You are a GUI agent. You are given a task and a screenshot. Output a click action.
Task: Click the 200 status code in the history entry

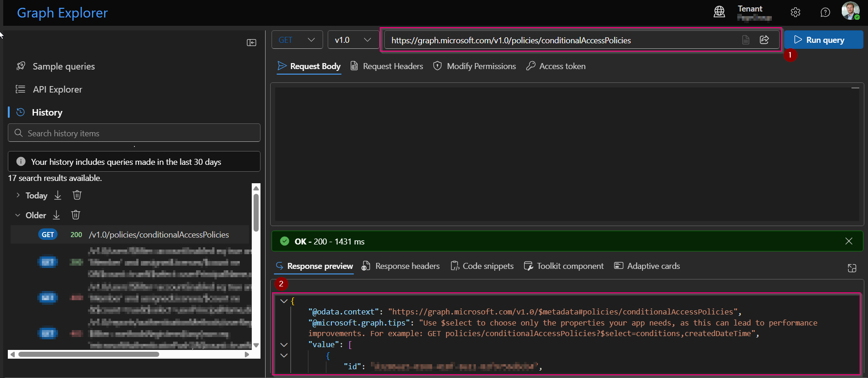(76, 235)
